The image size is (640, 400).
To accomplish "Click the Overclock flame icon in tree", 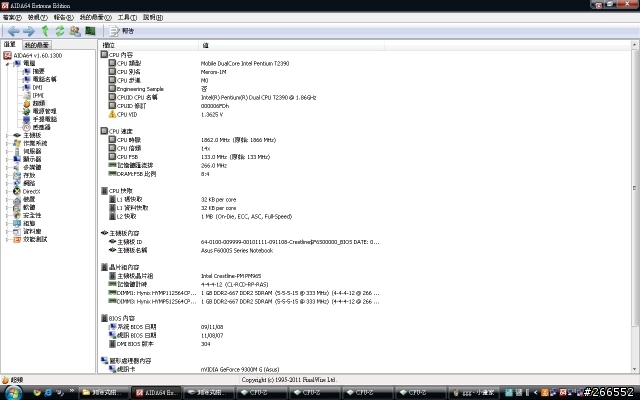I will point(27,103).
